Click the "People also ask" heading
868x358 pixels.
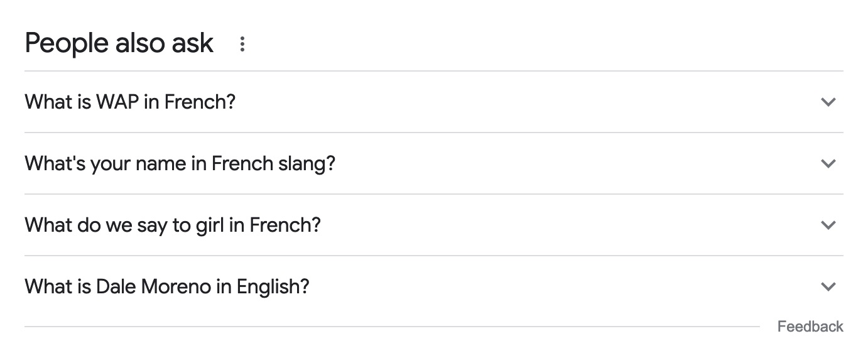[x=119, y=43]
